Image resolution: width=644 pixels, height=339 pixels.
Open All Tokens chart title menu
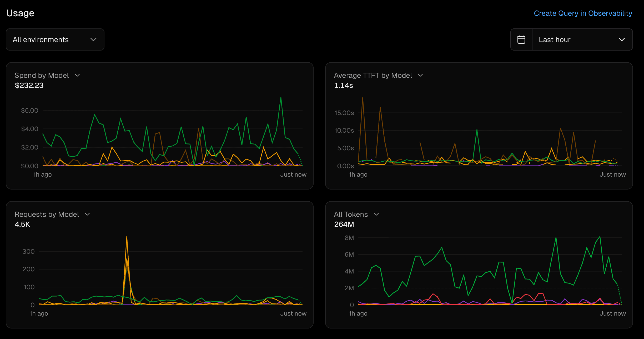[351, 215]
